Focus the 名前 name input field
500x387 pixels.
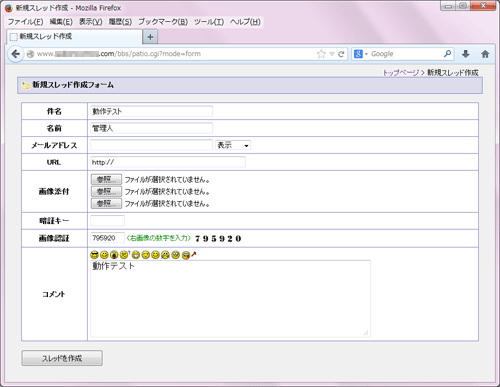pos(151,128)
